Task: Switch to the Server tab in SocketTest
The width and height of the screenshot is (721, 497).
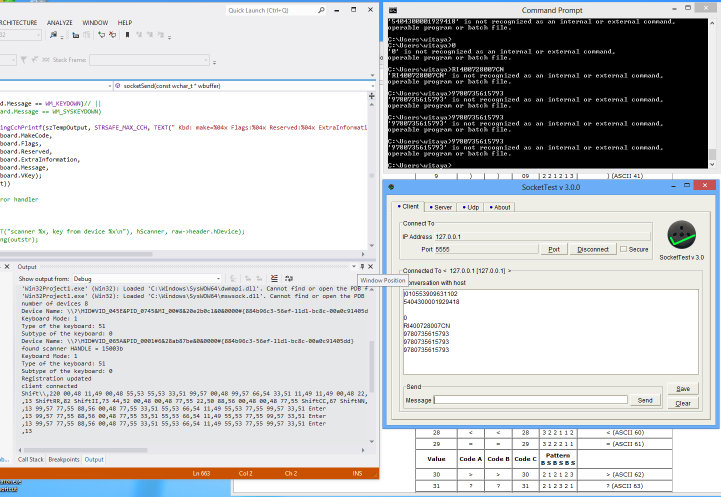Action: (441, 207)
